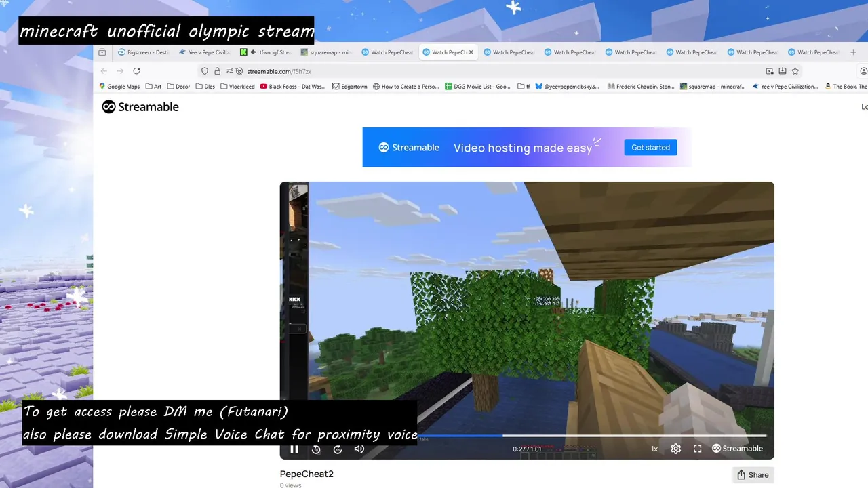The height and width of the screenshot is (488, 868).
Task: Enter fullscreen mode in the player
Action: (697, 449)
